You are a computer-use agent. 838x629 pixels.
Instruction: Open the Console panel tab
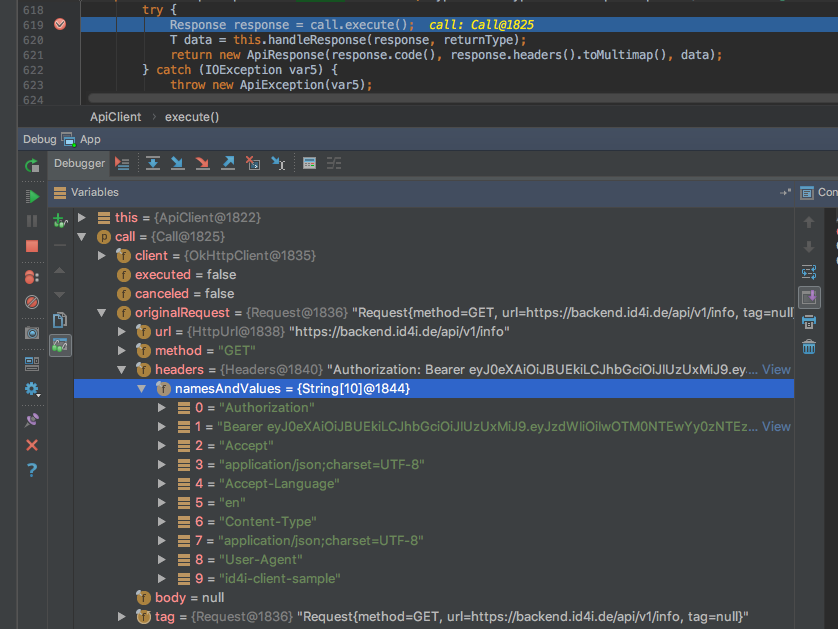[x=818, y=192]
